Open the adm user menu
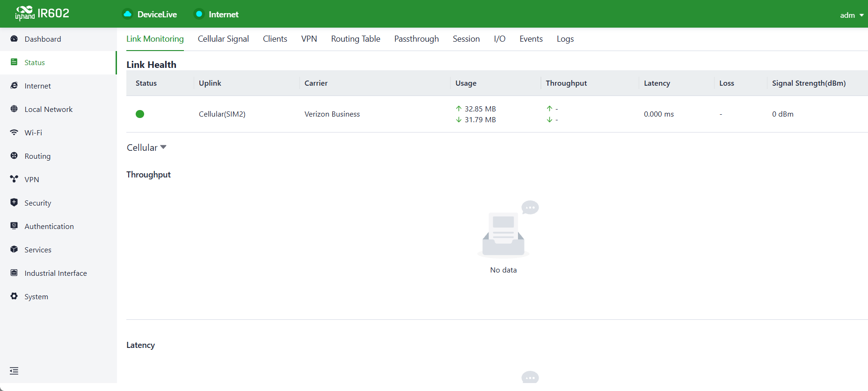868x391 pixels. point(852,15)
